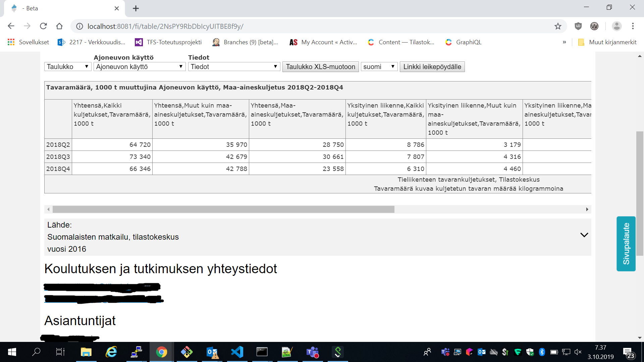Image resolution: width=644 pixels, height=362 pixels.
Task: Open the Chrome three-dot menu
Action: pyautogui.click(x=633, y=26)
